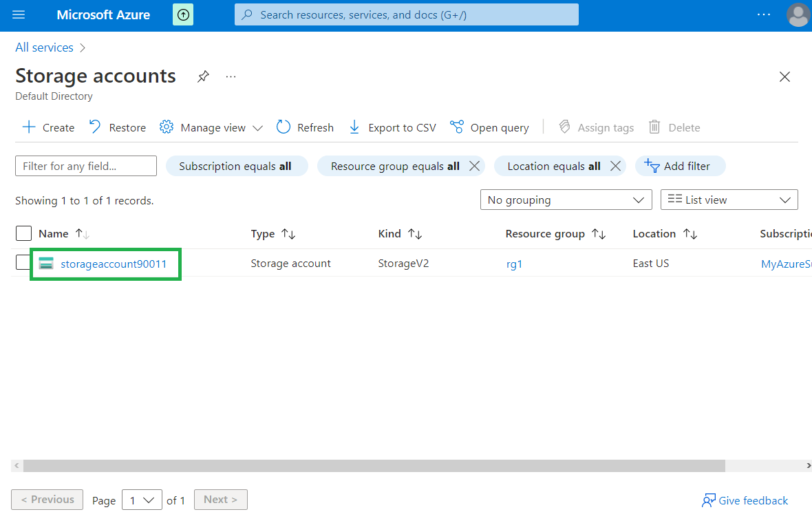
Task: Click the Search resources, services, docs box
Action: pyautogui.click(x=407, y=14)
